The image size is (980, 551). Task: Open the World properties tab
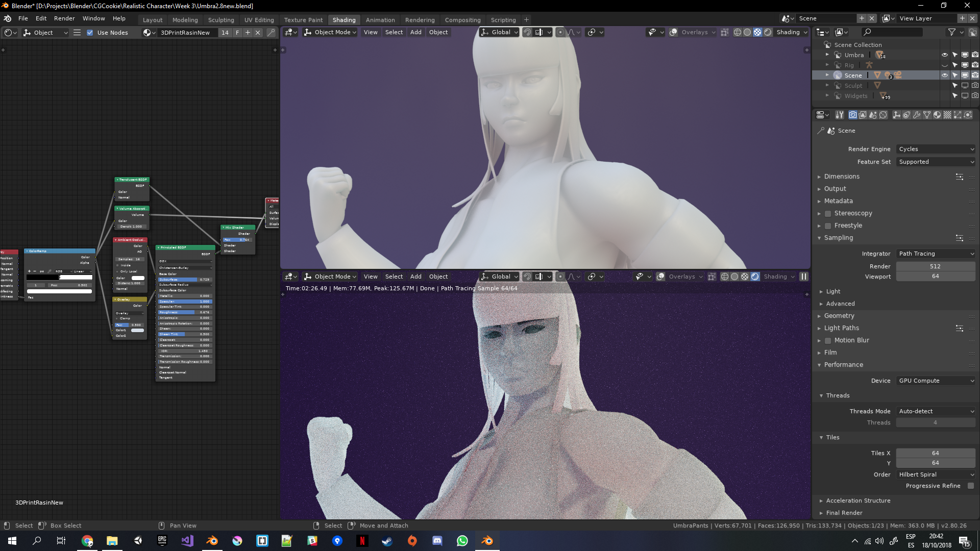[x=883, y=115]
